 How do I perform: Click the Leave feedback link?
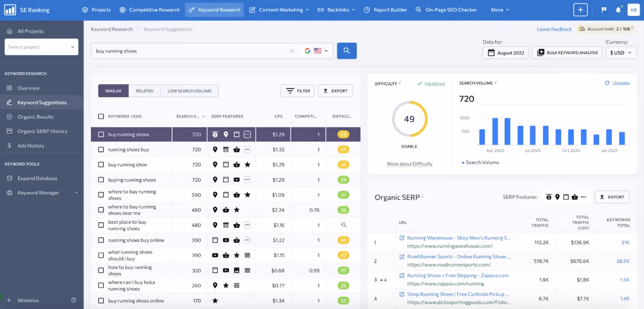coord(554,29)
